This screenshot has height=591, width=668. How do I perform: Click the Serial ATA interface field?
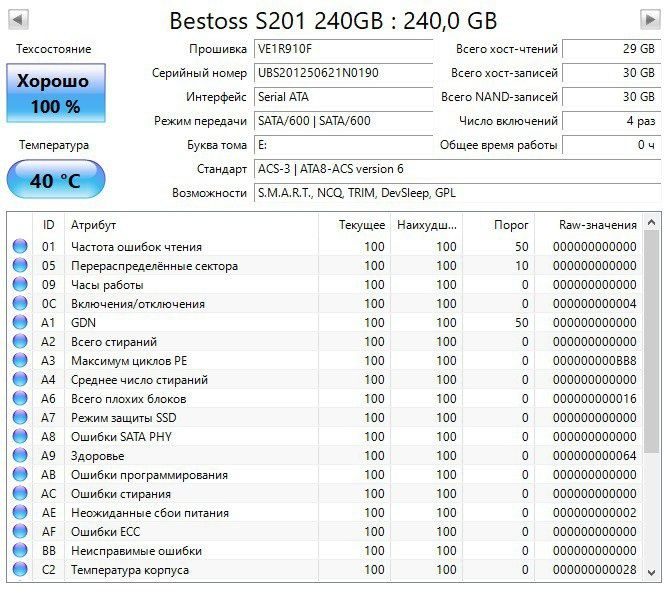(343, 97)
